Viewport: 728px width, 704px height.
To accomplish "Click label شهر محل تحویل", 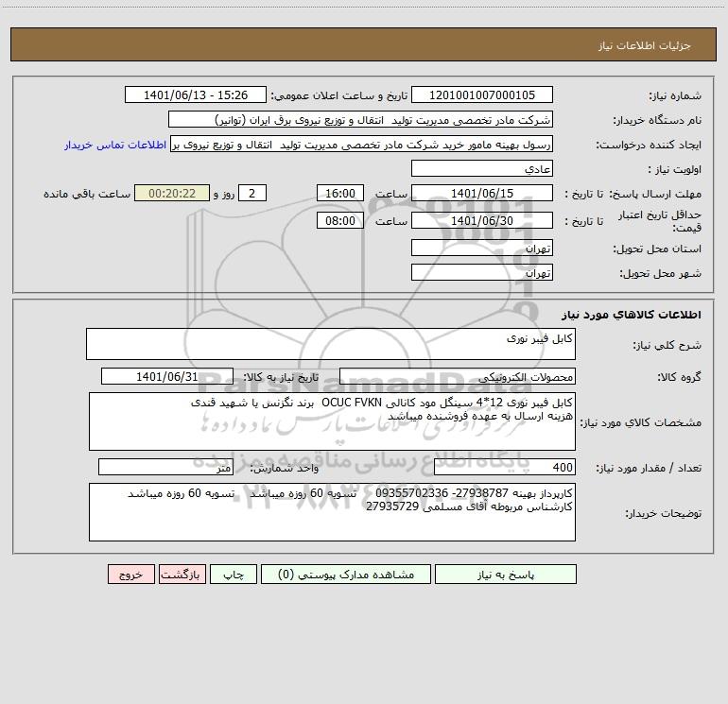I will (x=661, y=273).
